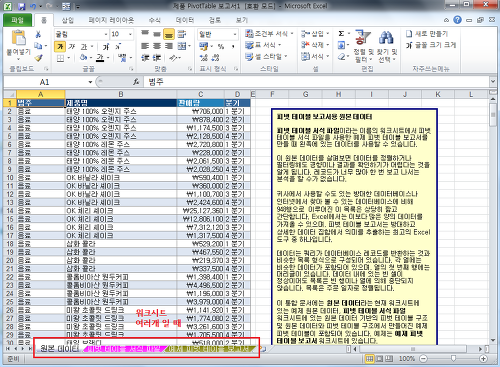Click Format cells (서식) button in Cells group
This screenshot has width=500, height=367.
315,57
